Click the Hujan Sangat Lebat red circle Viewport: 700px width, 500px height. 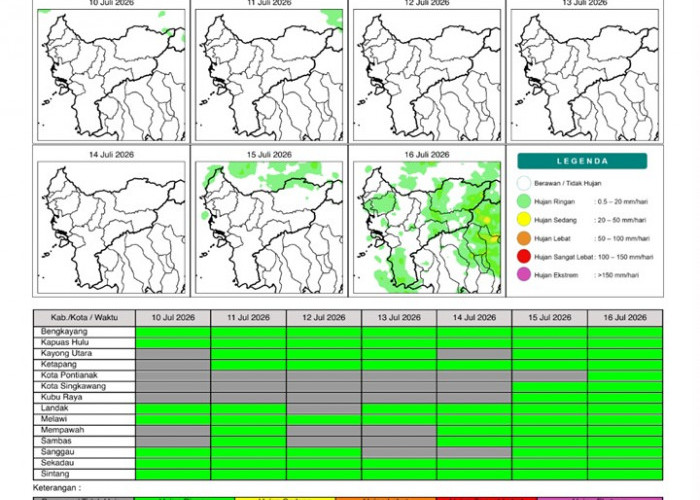[x=524, y=257]
